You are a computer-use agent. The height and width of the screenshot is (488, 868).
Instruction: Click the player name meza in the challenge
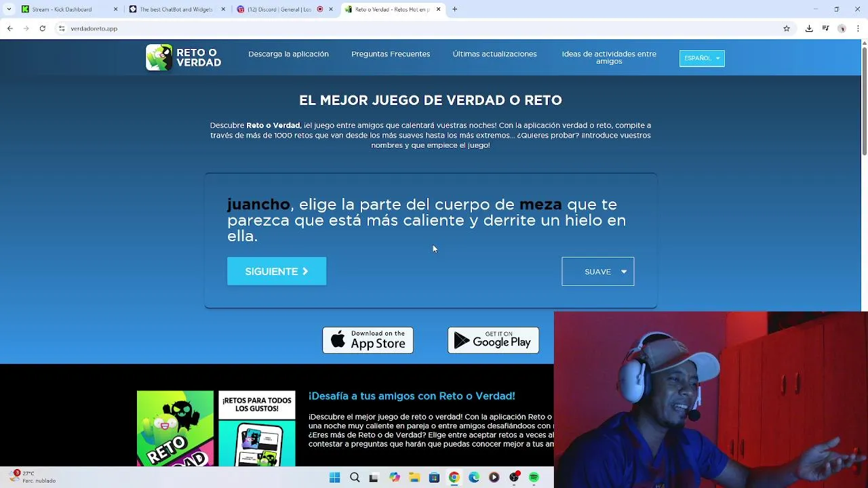click(x=540, y=204)
